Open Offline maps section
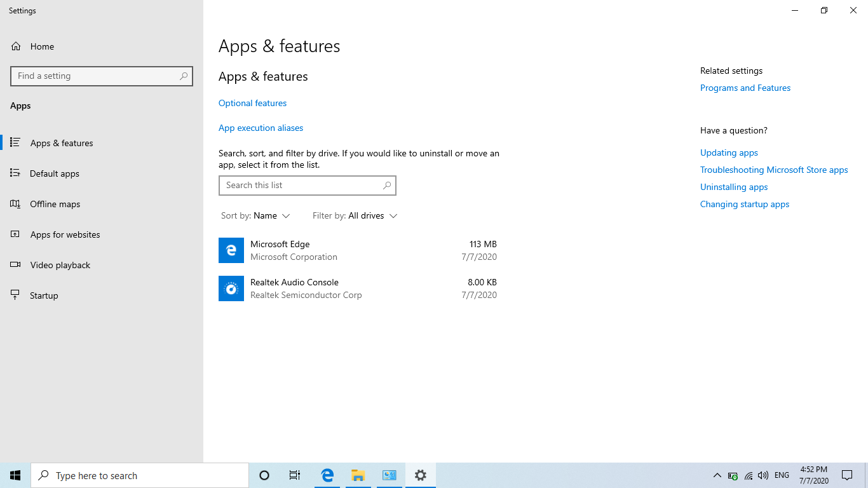868x488 pixels. tap(102, 204)
